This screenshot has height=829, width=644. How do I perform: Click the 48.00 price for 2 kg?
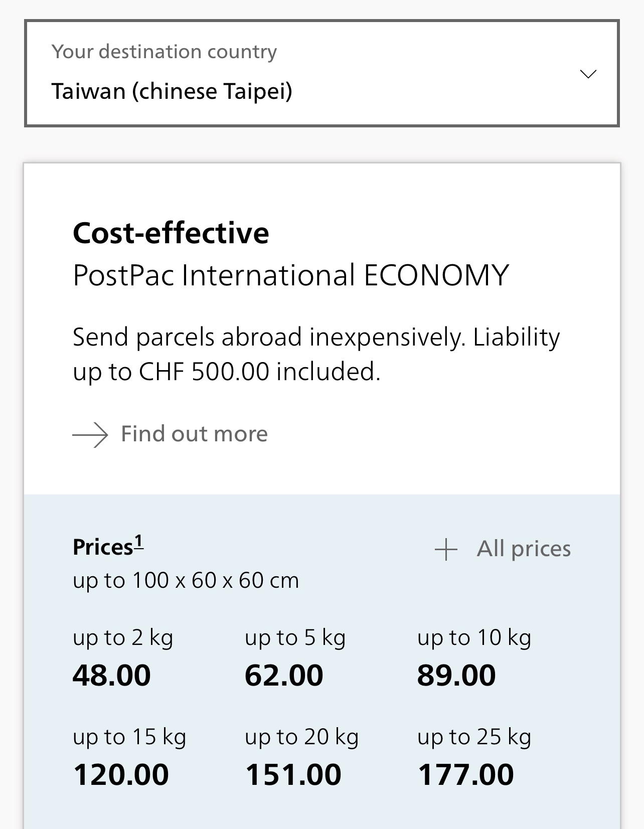(111, 675)
